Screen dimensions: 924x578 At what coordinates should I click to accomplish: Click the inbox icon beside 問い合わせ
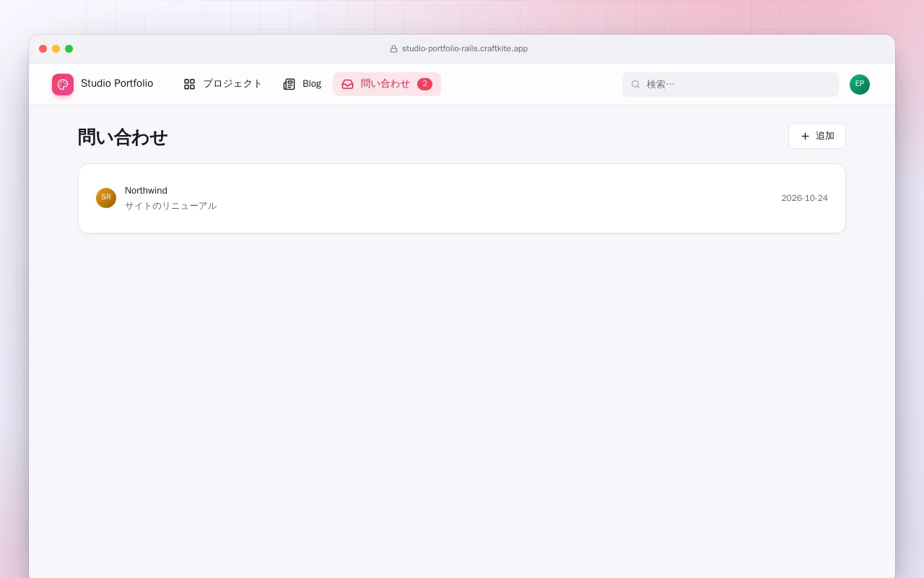tap(347, 85)
